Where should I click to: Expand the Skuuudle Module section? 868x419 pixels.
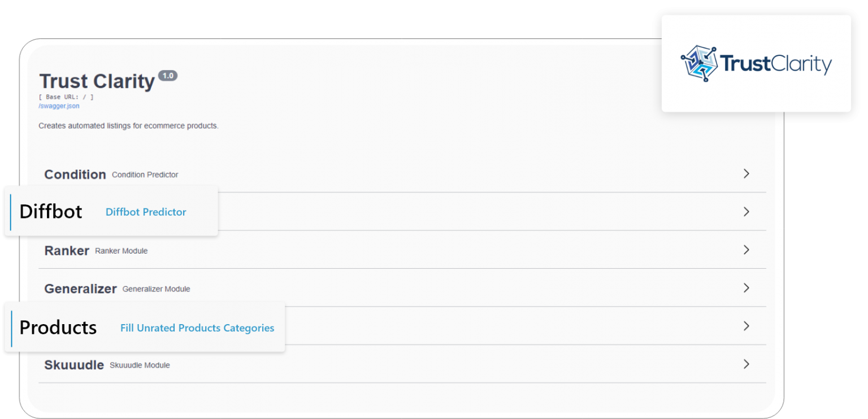pyautogui.click(x=746, y=364)
